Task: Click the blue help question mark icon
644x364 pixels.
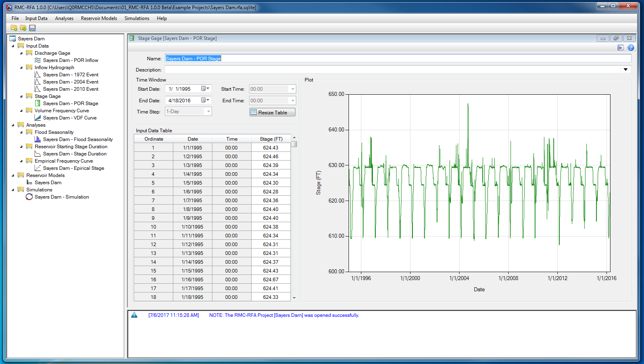Action: coord(631,48)
